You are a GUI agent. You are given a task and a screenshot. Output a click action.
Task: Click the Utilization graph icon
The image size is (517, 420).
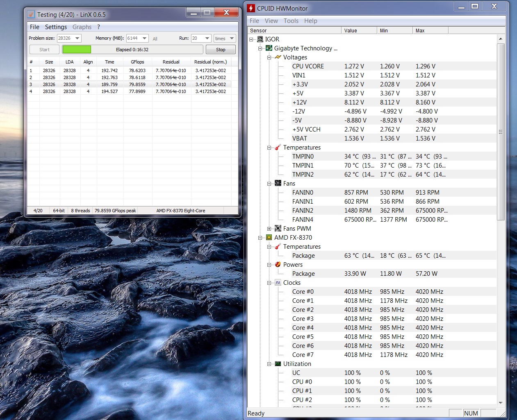point(278,364)
